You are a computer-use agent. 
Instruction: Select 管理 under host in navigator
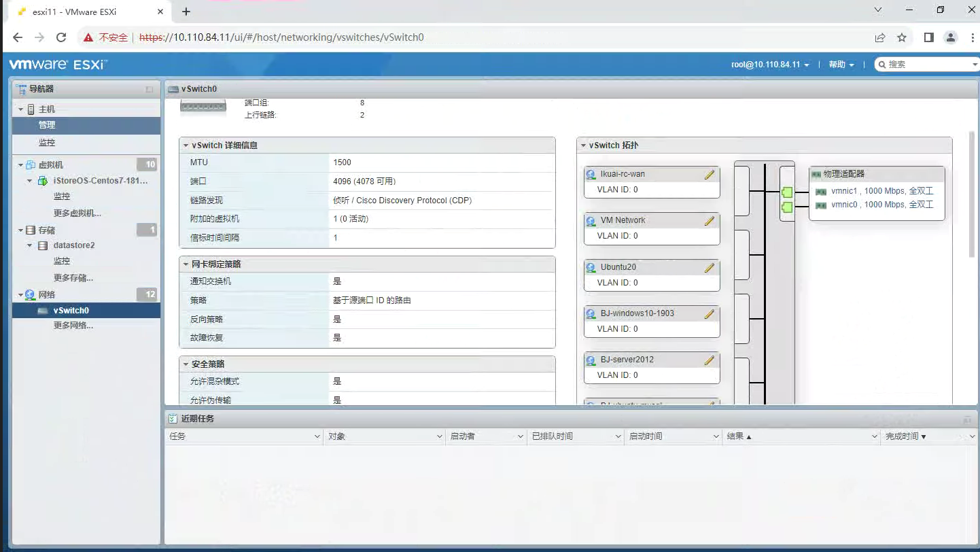click(x=86, y=125)
